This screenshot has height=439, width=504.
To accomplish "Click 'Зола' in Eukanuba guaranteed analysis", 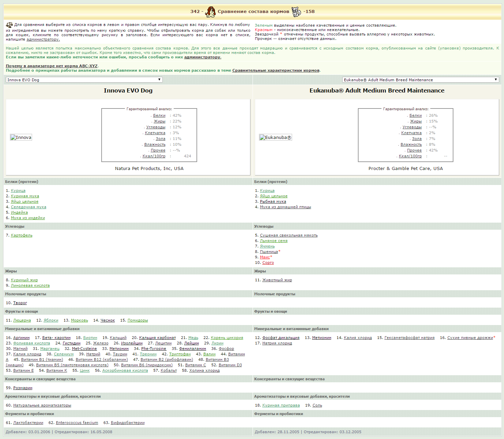I will 417,139.
